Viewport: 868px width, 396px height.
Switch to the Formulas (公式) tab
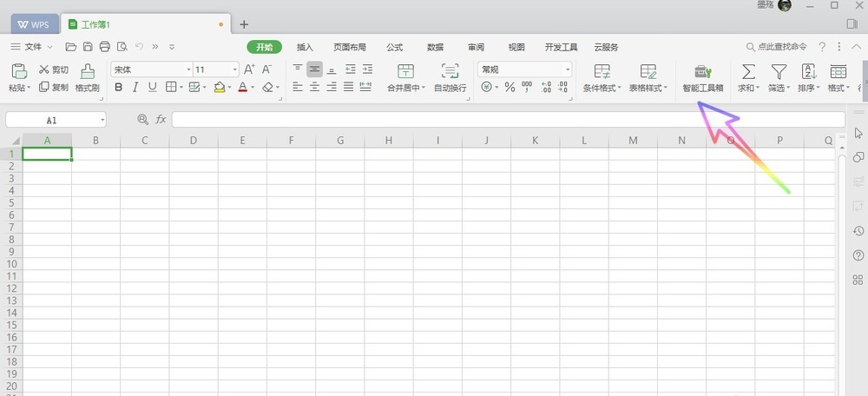tap(395, 47)
